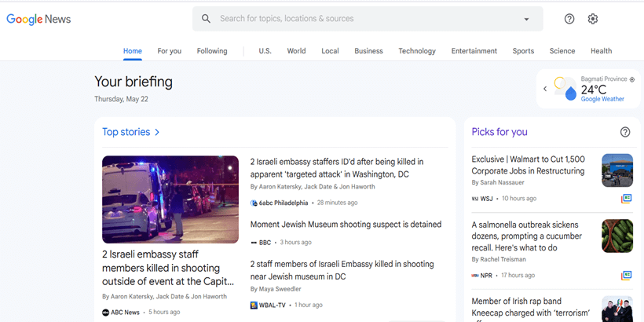The image size is (644, 322).
Task: Click full coverage icon on salmonella story
Action: (x=626, y=276)
